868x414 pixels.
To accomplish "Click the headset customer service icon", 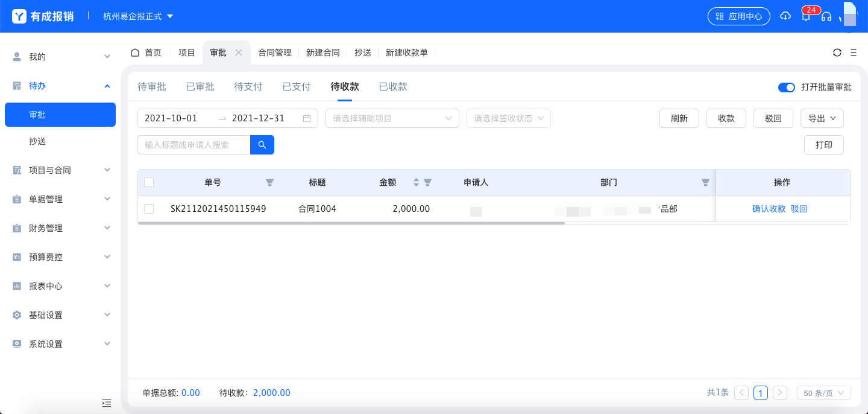I will [x=826, y=16].
